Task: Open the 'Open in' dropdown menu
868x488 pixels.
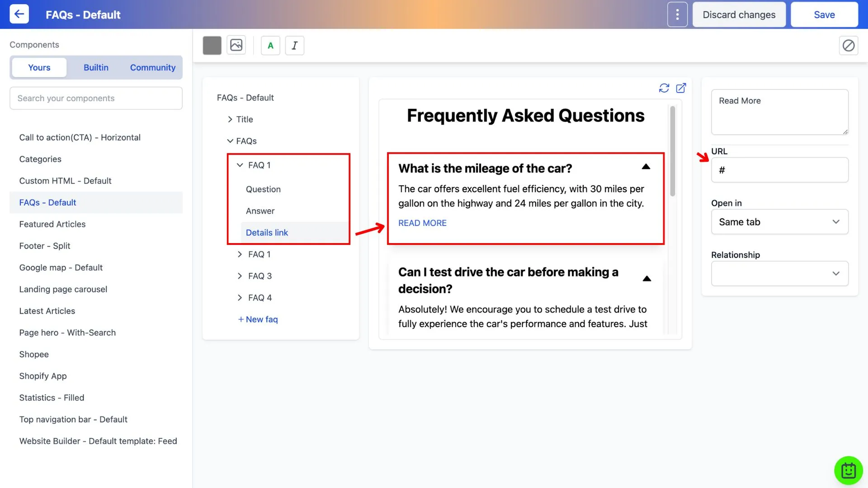Action: (780, 221)
